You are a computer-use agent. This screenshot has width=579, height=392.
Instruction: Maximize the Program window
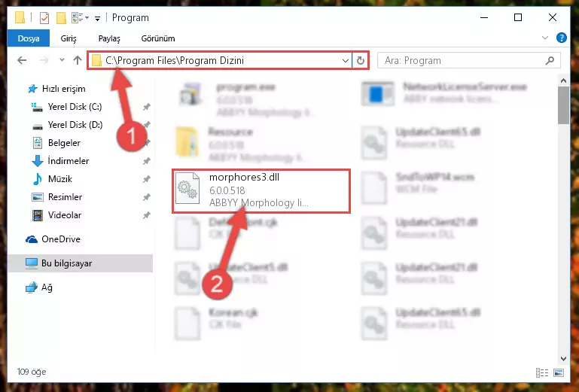(x=518, y=17)
